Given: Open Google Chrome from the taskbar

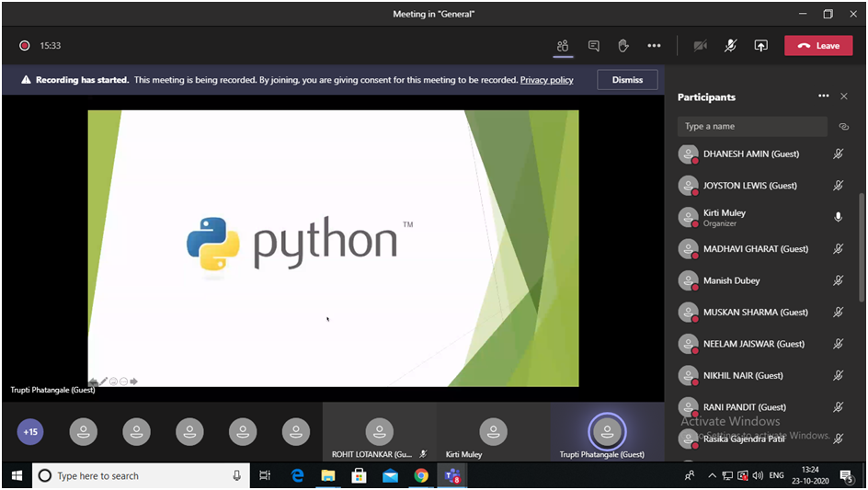Looking at the screenshot, I should coord(421,475).
